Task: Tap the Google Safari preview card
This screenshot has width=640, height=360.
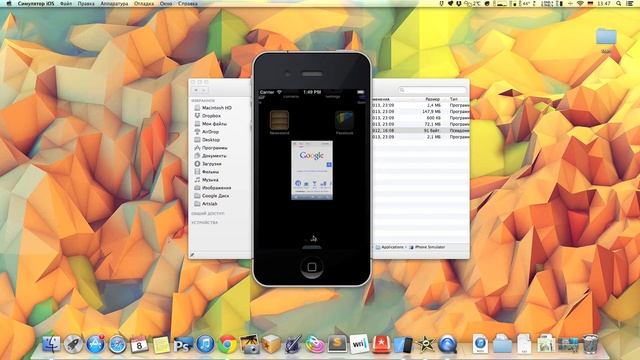Action: click(312, 170)
